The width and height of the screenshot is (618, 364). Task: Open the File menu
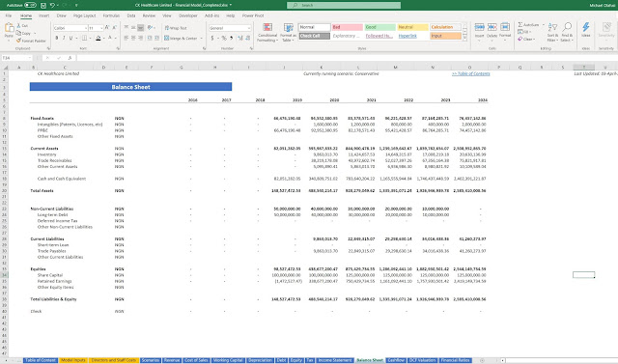pos(9,15)
